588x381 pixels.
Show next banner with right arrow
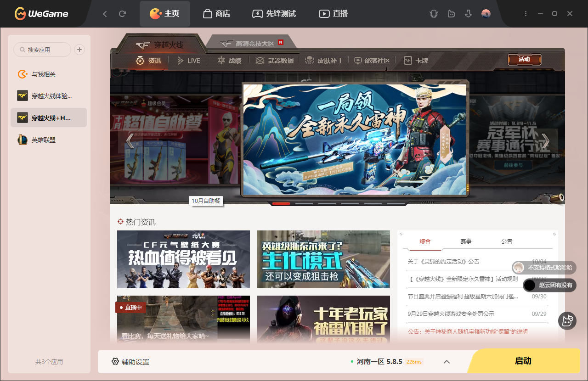click(x=545, y=141)
